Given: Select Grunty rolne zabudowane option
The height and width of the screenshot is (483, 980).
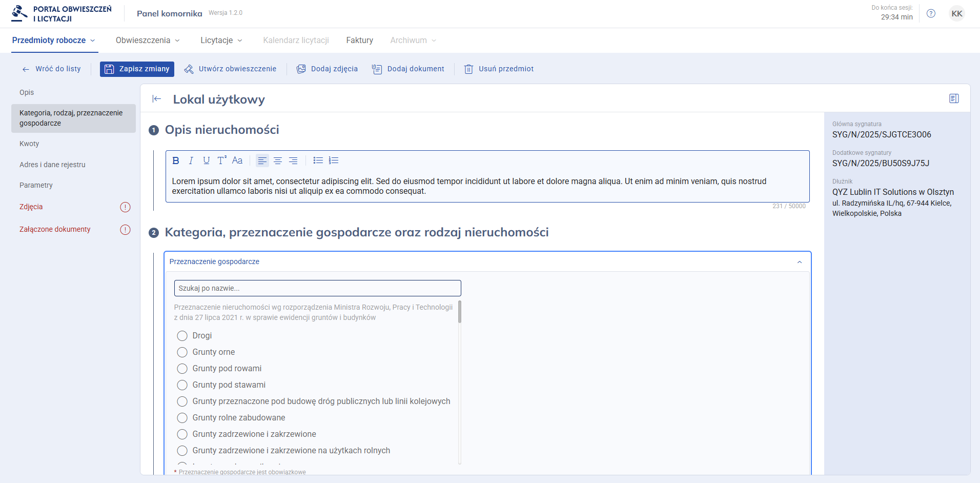Looking at the screenshot, I should tap(182, 418).
